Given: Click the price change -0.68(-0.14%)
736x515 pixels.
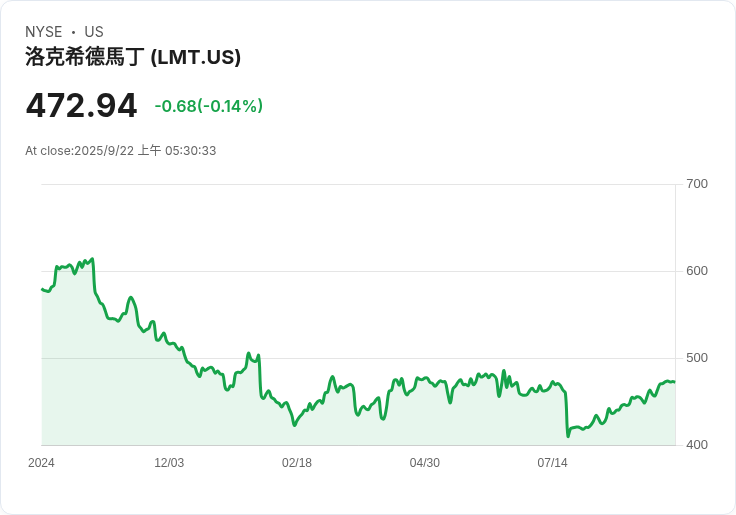Looking at the screenshot, I should pos(208,106).
